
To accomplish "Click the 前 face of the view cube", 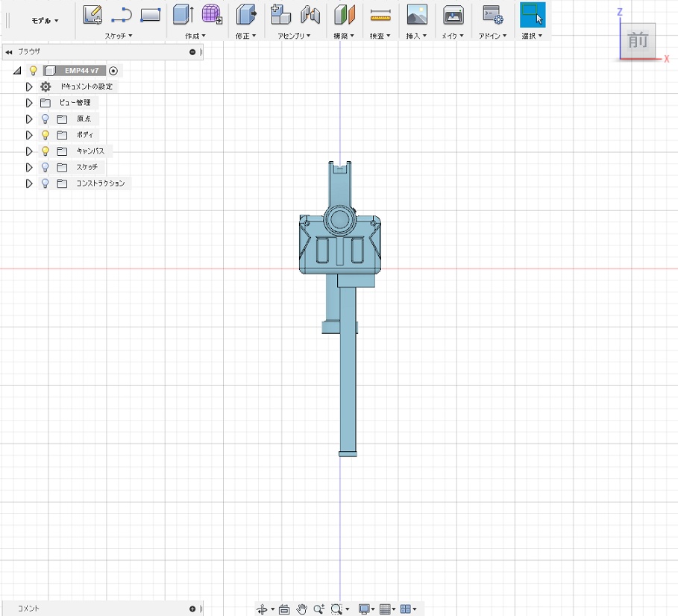I will pos(638,41).
